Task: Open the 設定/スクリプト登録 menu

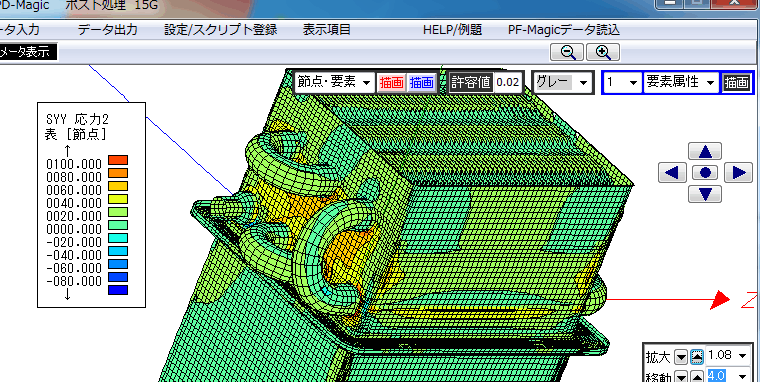Action: tap(221, 30)
